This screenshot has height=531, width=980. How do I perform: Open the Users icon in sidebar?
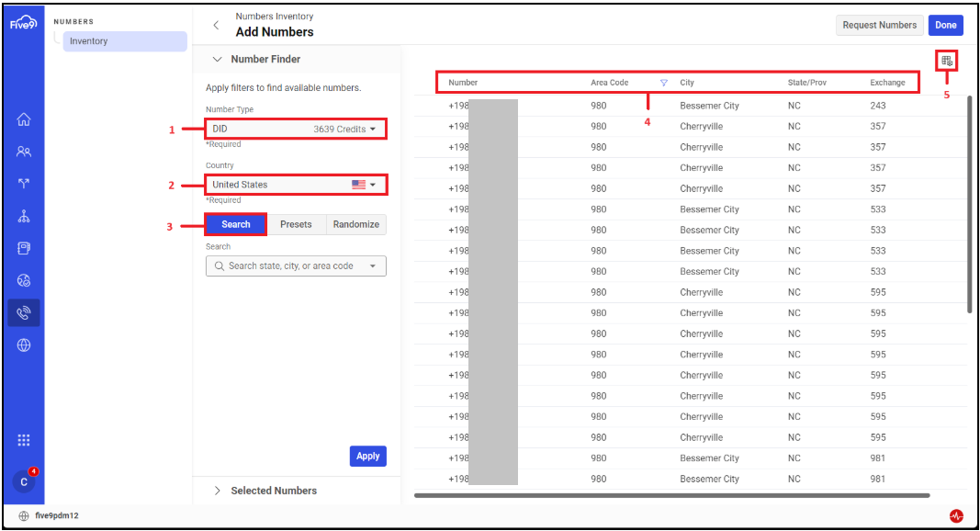click(24, 152)
